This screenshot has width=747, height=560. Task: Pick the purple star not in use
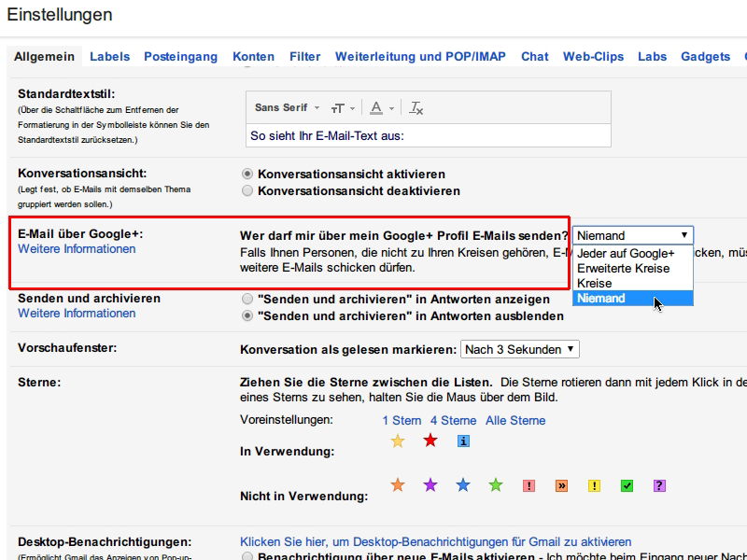[x=430, y=485]
